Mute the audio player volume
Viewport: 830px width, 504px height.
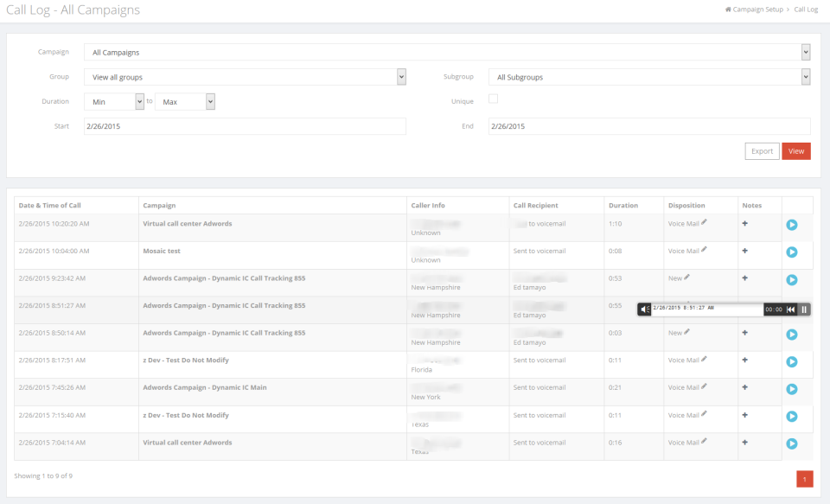click(644, 309)
